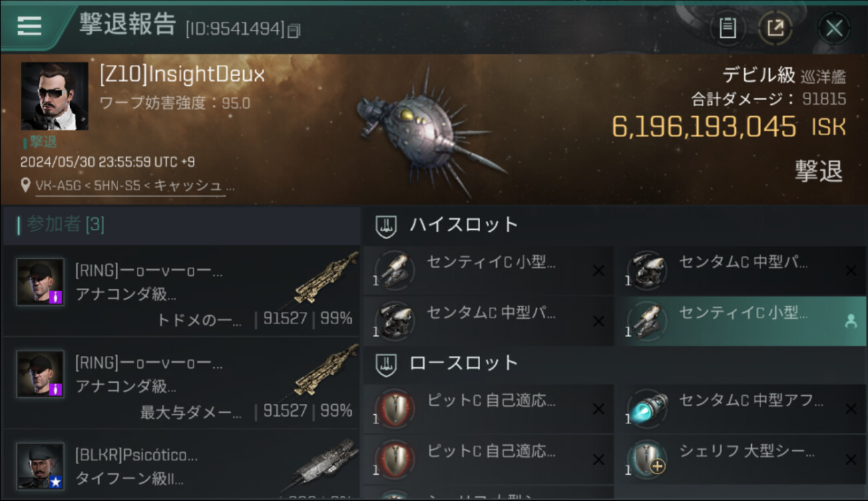Copy the report ID 9541494

pyautogui.click(x=293, y=30)
